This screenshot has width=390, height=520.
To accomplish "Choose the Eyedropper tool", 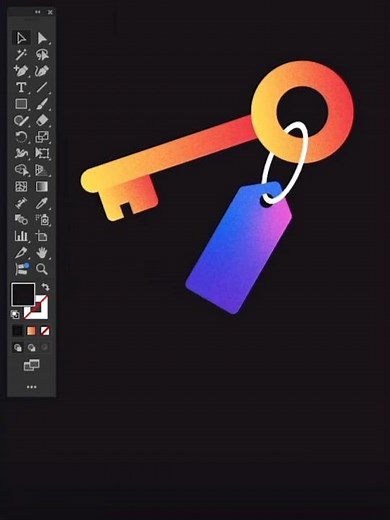I will coord(42,203).
